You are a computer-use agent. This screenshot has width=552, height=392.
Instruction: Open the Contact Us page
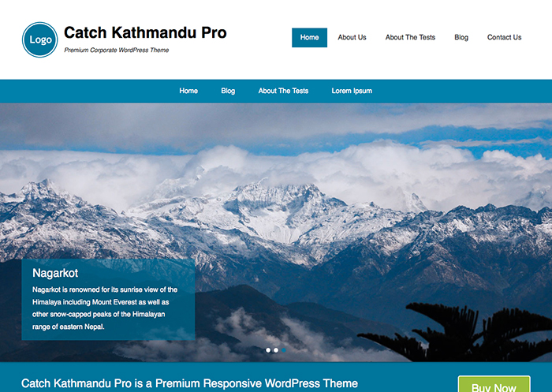click(504, 37)
